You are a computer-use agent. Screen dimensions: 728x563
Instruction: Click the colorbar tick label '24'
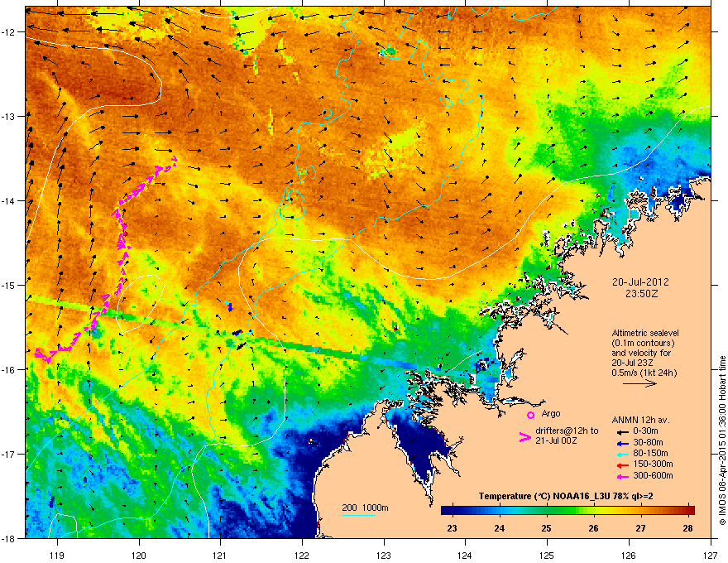(x=499, y=528)
